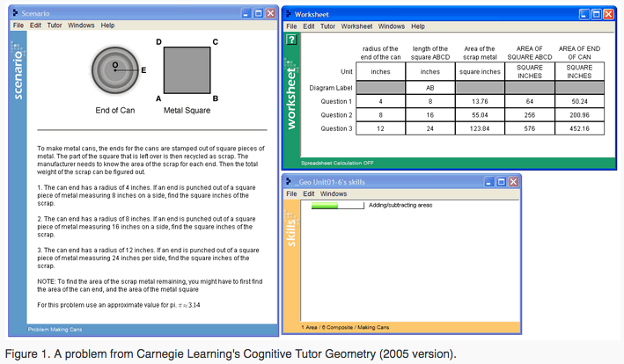Click the 'Question 2' row label
This screenshot has width=624, height=364.
(336, 115)
